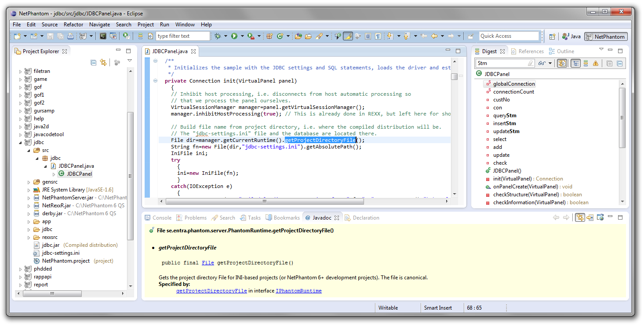Click the Back navigation arrow
Viewport: 644px width, 325px height.
[434, 36]
